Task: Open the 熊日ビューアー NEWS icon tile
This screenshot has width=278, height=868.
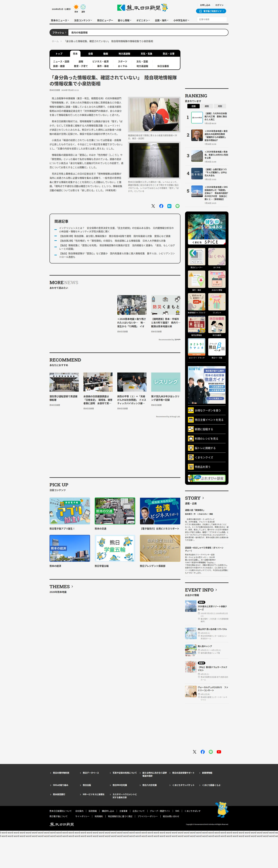Action: 196,257
